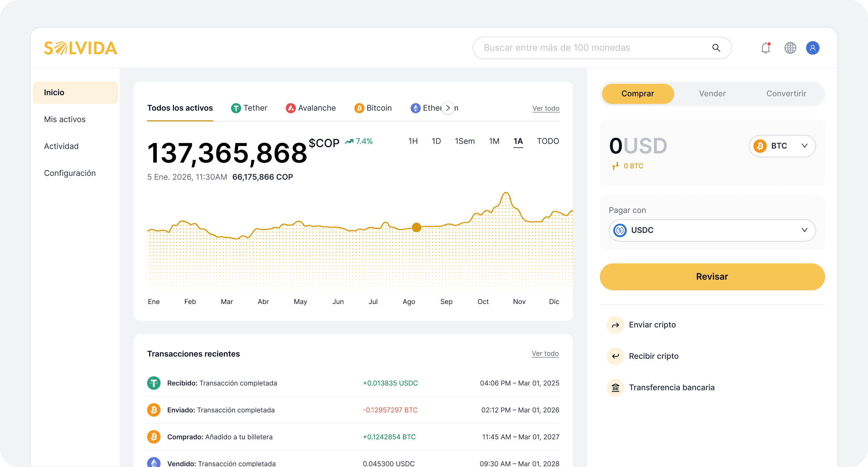Open the BTC currency dropdown
868x467 pixels.
(x=782, y=146)
